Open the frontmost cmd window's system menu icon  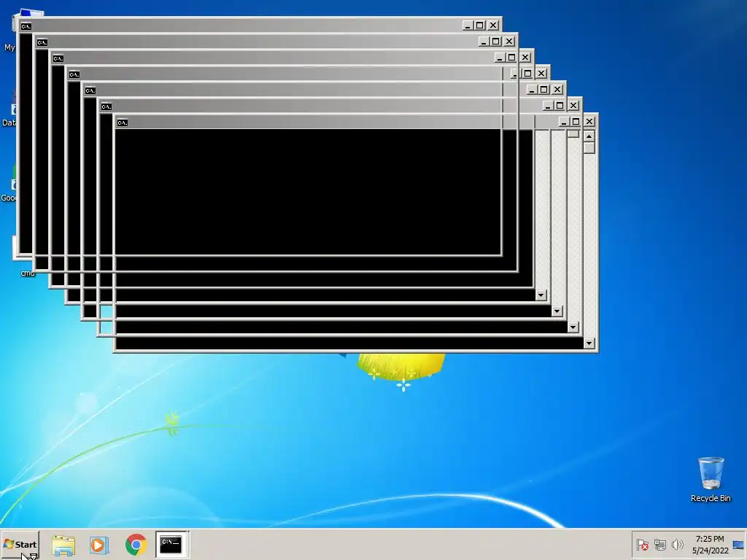coord(123,122)
